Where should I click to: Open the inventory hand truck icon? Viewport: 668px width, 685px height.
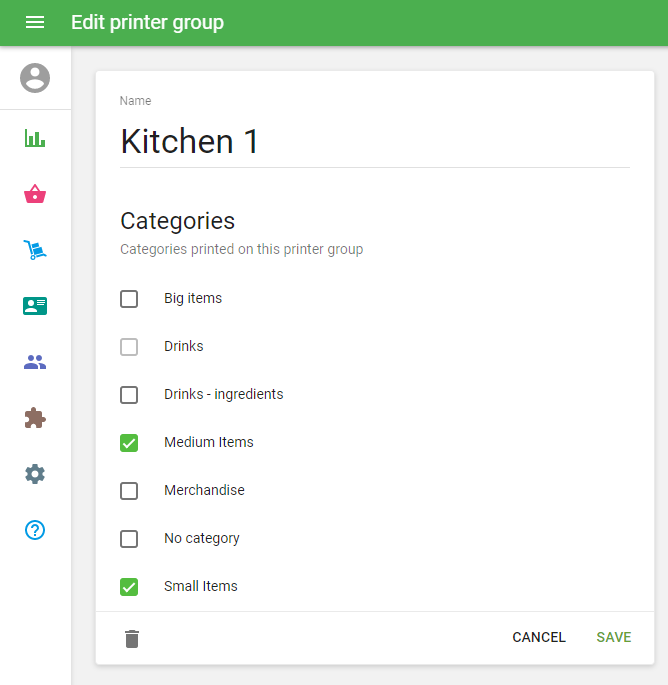(35, 250)
